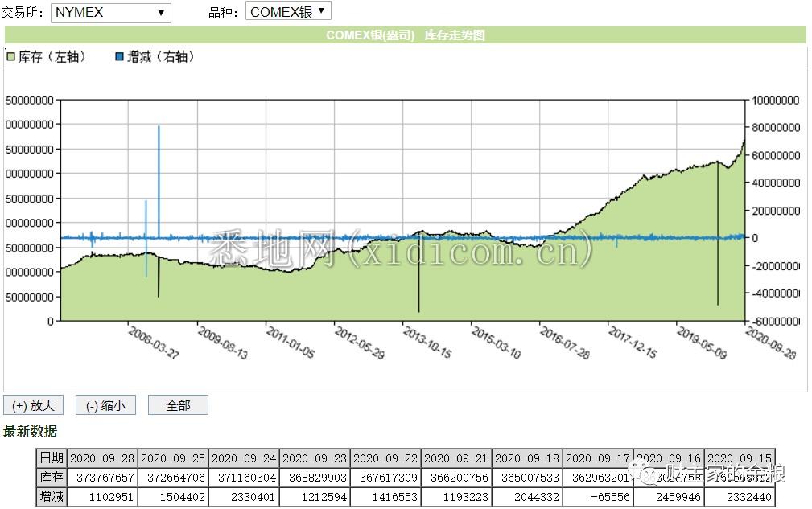812x509 pixels.
Task: Click the 2020-09-28 x-axis date label
Action: [x=770, y=343]
